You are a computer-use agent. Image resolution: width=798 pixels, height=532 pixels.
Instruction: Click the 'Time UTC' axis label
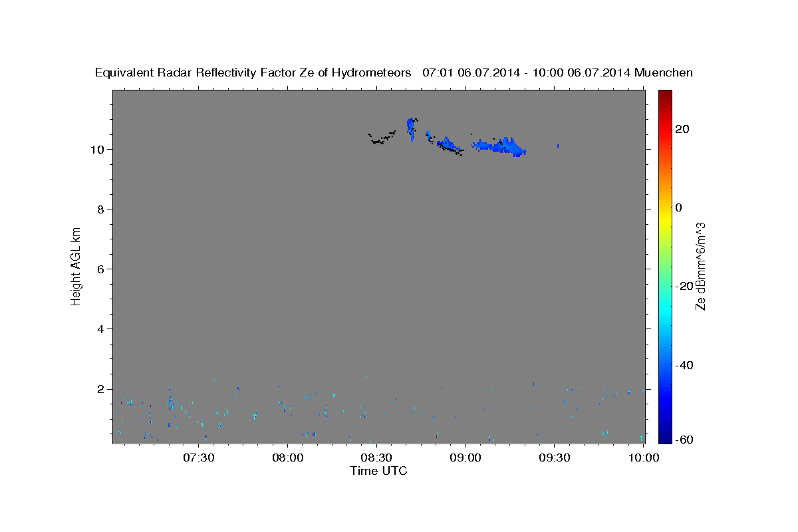coord(378,471)
